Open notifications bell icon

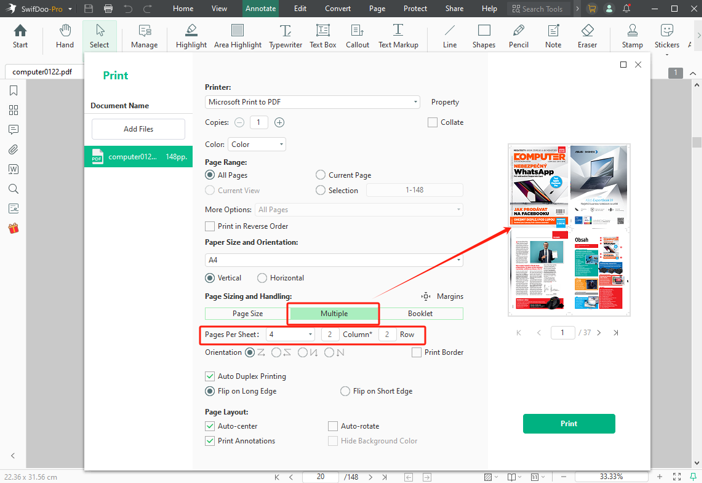(x=627, y=9)
